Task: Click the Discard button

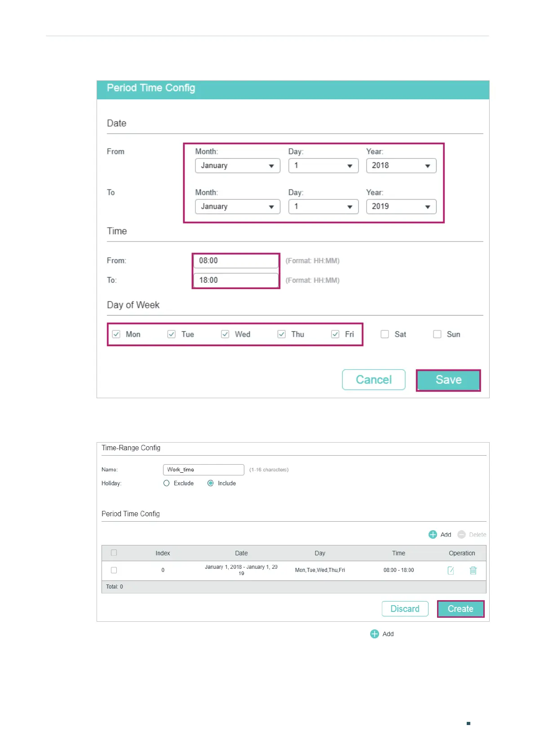Action: 405,609
